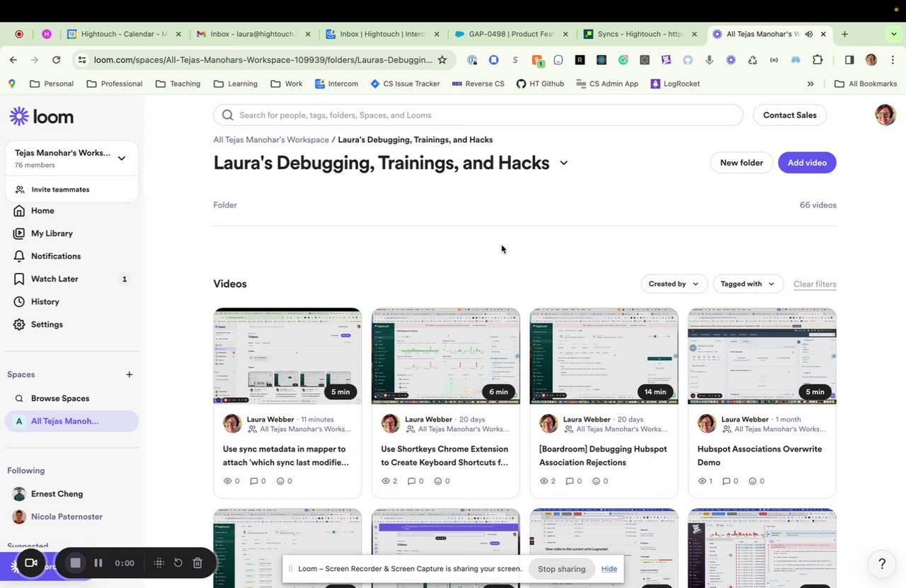Click the camera icon in the recorder control
Image resolution: width=906 pixels, height=588 pixels.
pyautogui.click(x=31, y=563)
